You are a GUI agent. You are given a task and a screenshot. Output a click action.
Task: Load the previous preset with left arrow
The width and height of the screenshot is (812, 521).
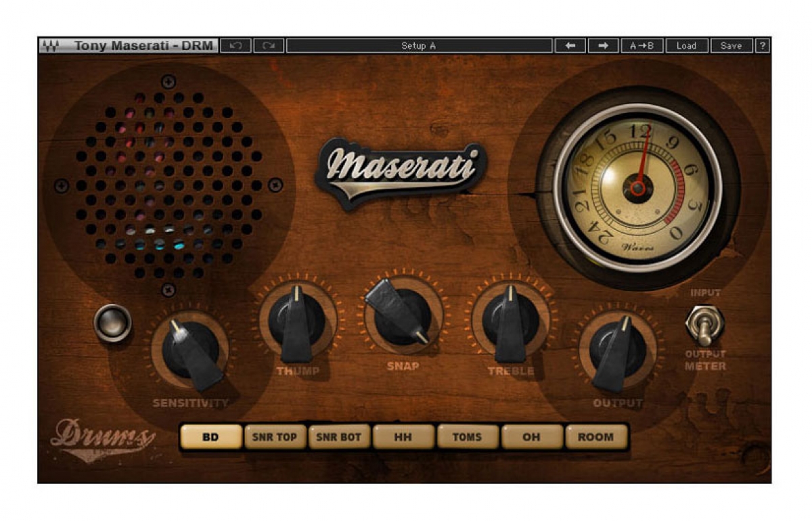[570, 46]
